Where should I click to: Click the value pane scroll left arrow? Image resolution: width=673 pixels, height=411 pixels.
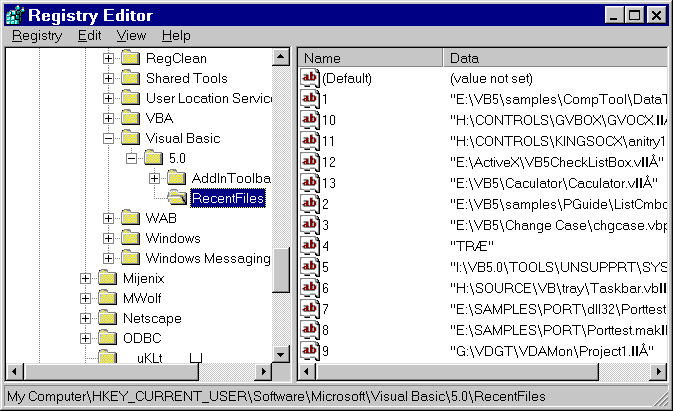[x=307, y=372]
